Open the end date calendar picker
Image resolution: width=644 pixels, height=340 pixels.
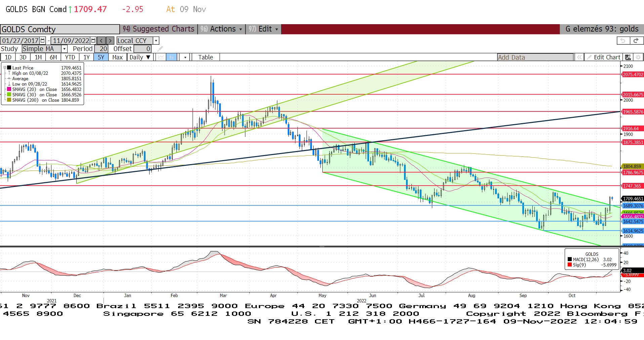(x=93, y=41)
